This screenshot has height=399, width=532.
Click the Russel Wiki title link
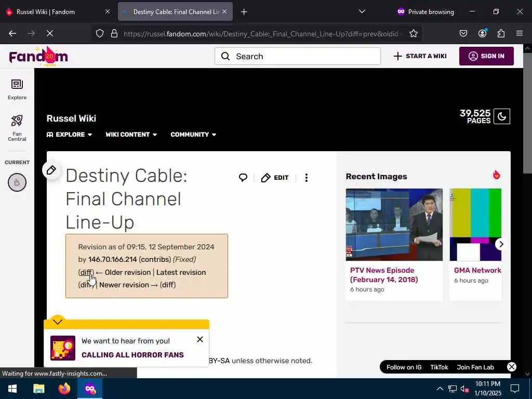[71, 118]
